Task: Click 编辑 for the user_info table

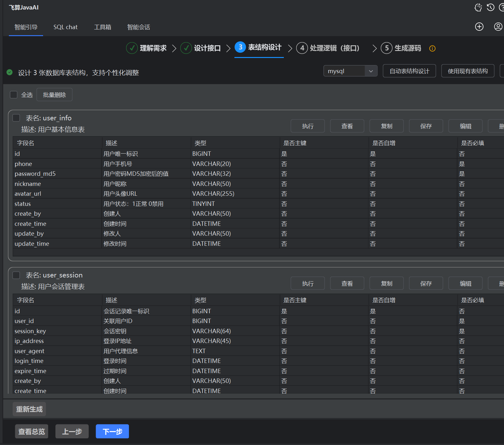Action: coord(465,126)
